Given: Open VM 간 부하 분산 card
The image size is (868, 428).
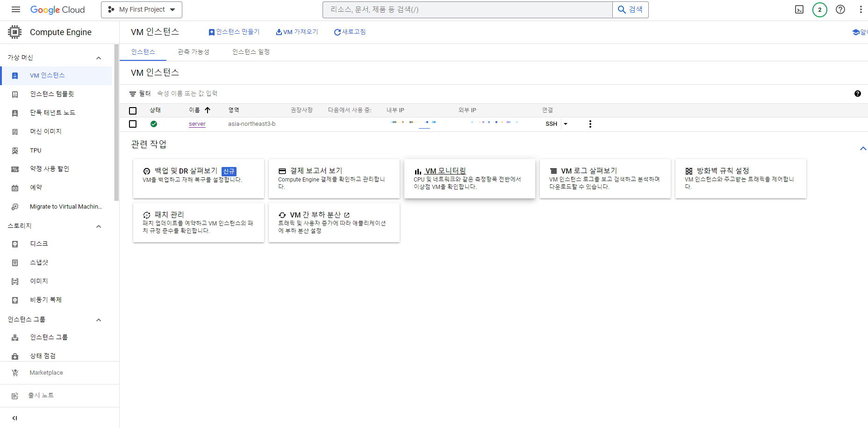Looking at the screenshot, I should (x=334, y=223).
